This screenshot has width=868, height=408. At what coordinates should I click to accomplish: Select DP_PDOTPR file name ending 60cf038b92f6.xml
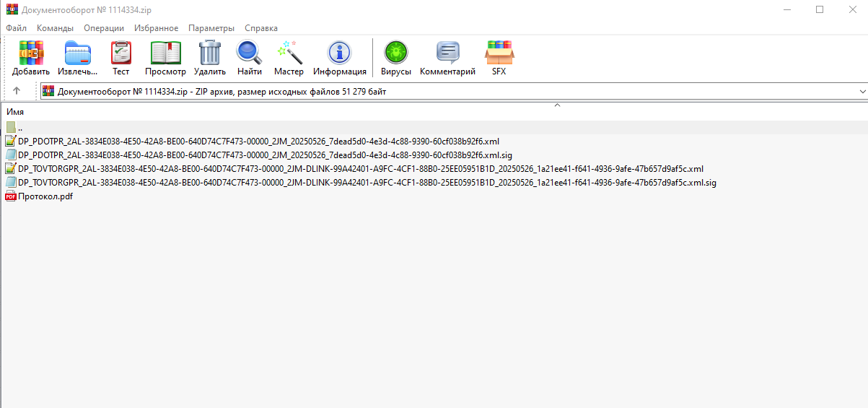point(259,142)
